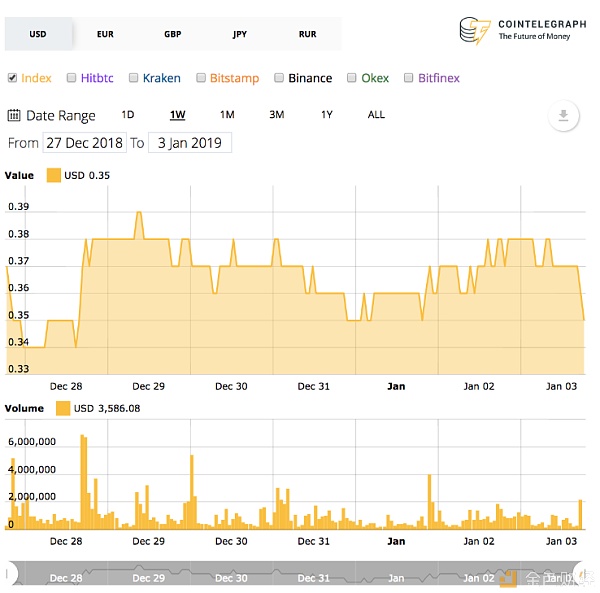Show ALL date range data

(376, 114)
